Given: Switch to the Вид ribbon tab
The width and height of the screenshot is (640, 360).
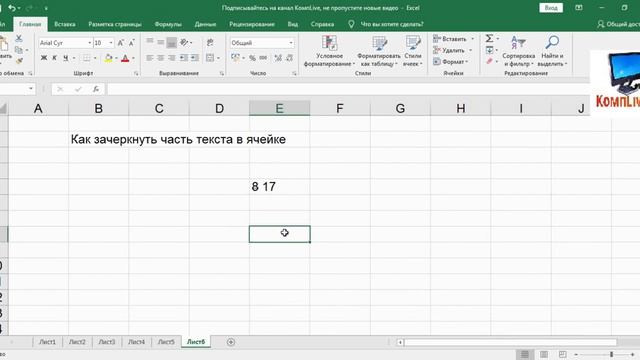Looking at the screenshot, I should tap(293, 24).
